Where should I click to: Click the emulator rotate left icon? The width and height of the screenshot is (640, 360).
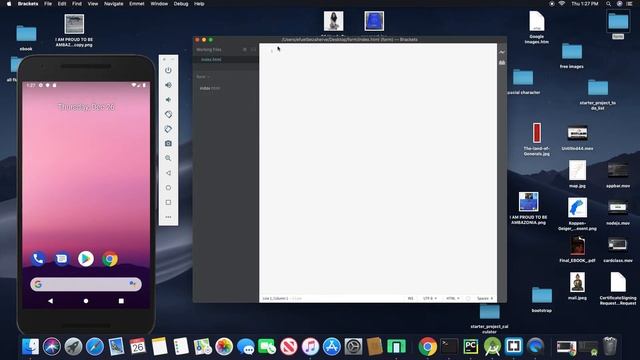(x=168, y=114)
